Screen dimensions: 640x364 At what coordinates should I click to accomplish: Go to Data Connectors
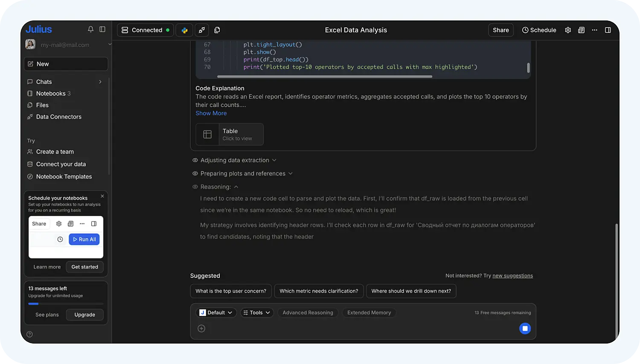coord(58,117)
